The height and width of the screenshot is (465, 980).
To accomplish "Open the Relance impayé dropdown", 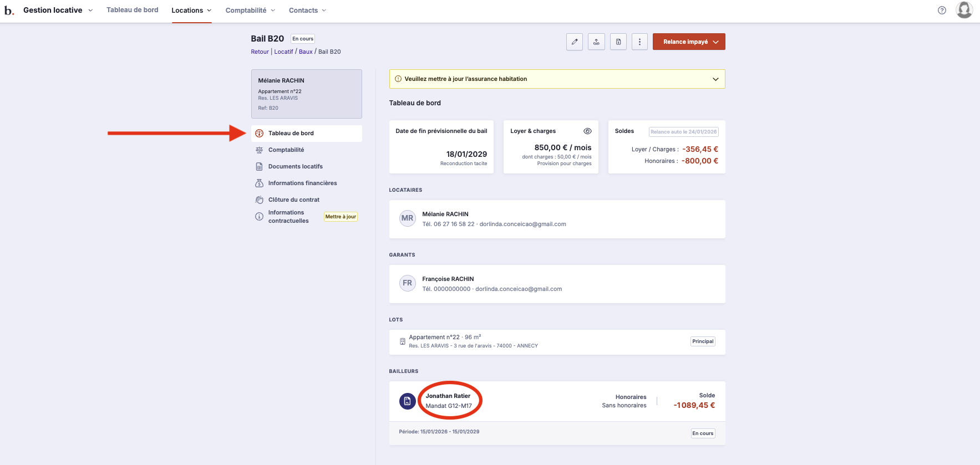I will coord(689,42).
